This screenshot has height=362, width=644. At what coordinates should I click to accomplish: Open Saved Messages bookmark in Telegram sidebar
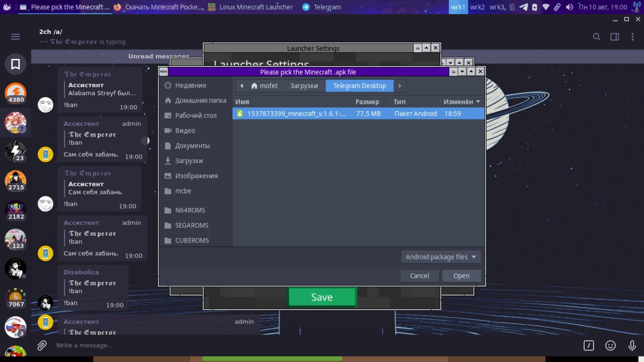click(16, 64)
